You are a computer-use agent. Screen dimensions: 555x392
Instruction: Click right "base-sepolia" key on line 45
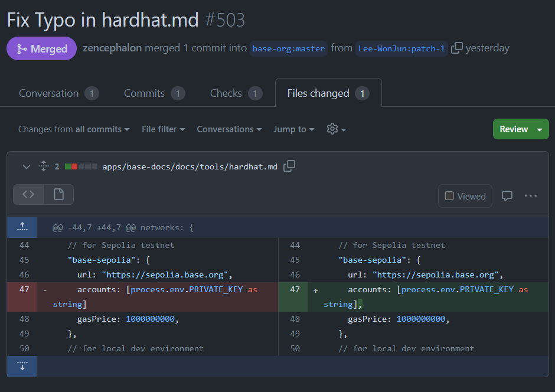click(x=372, y=260)
